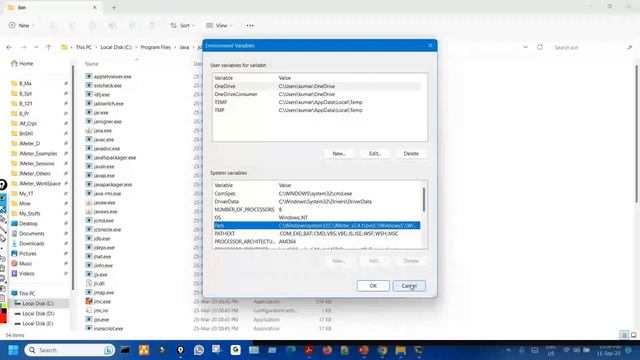Click Local Disk (C:) in the breadcrumb
The image size is (640, 360).
(x=116, y=47)
